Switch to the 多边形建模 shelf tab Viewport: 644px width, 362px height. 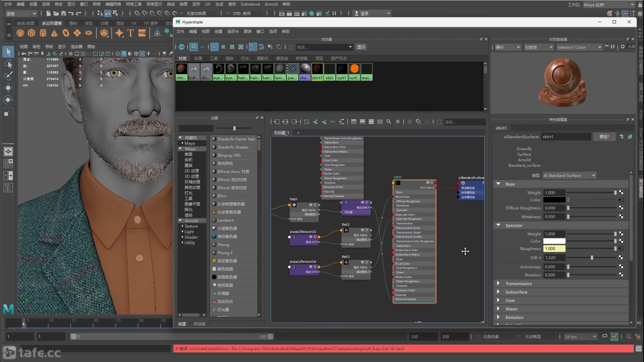pyautogui.click(x=52, y=23)
